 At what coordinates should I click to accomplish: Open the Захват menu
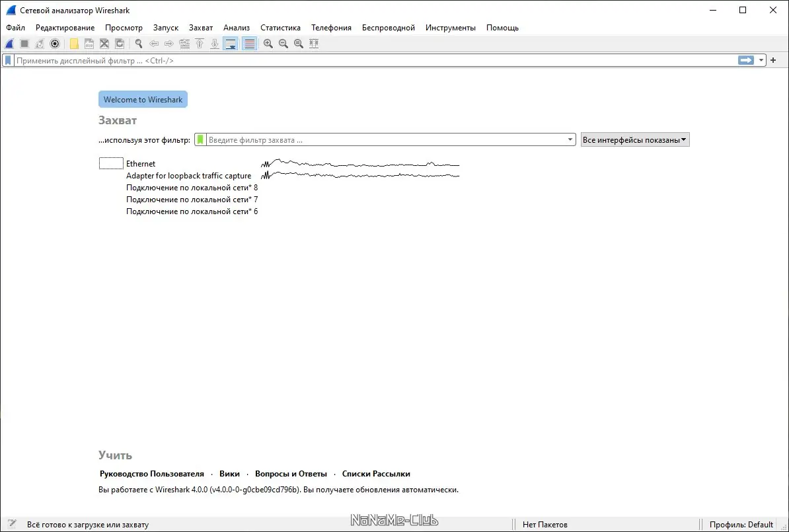click(x=201, y=28)
